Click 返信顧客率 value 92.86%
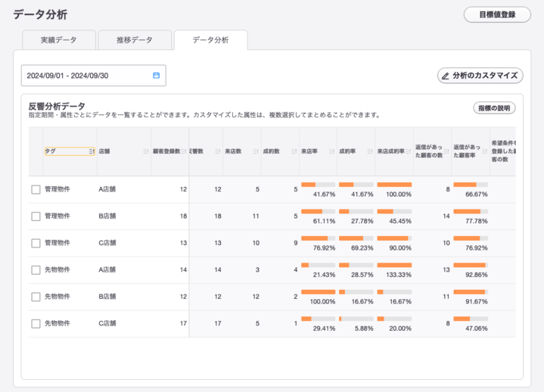 tap(477, 275)
